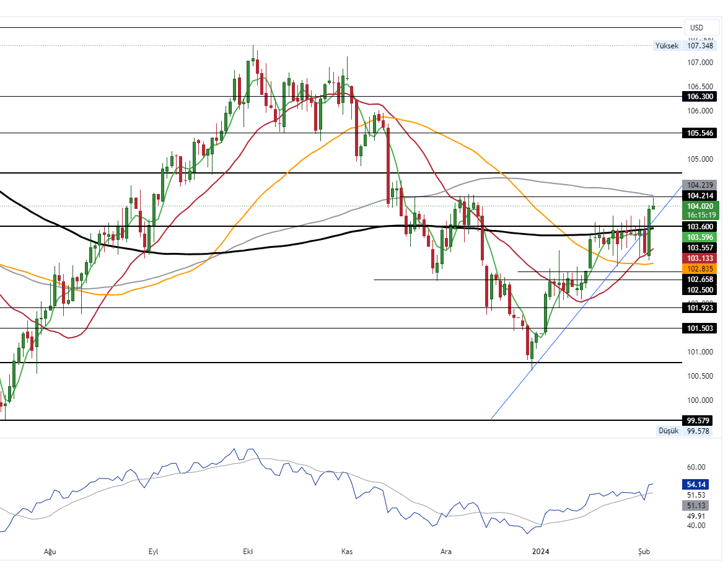Click the gray 51.13 RSI average label

pyautogui.click(x=698, y=506)
